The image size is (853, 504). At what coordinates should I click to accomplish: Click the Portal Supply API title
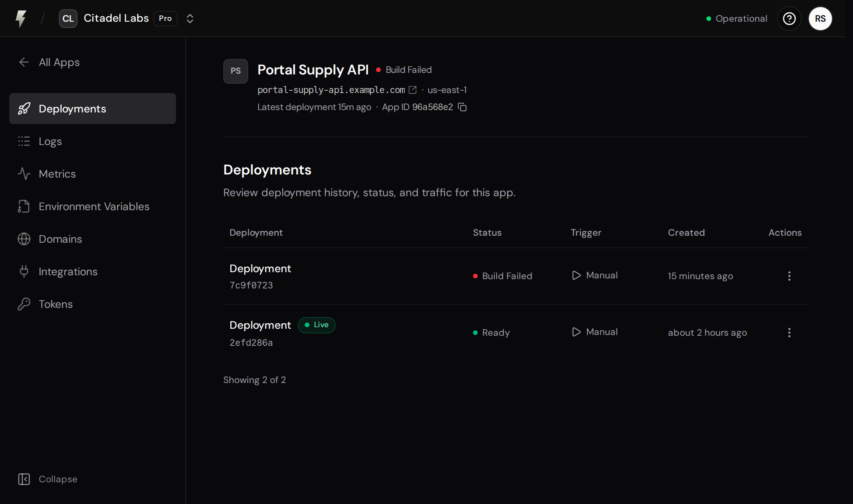point(313,70)
